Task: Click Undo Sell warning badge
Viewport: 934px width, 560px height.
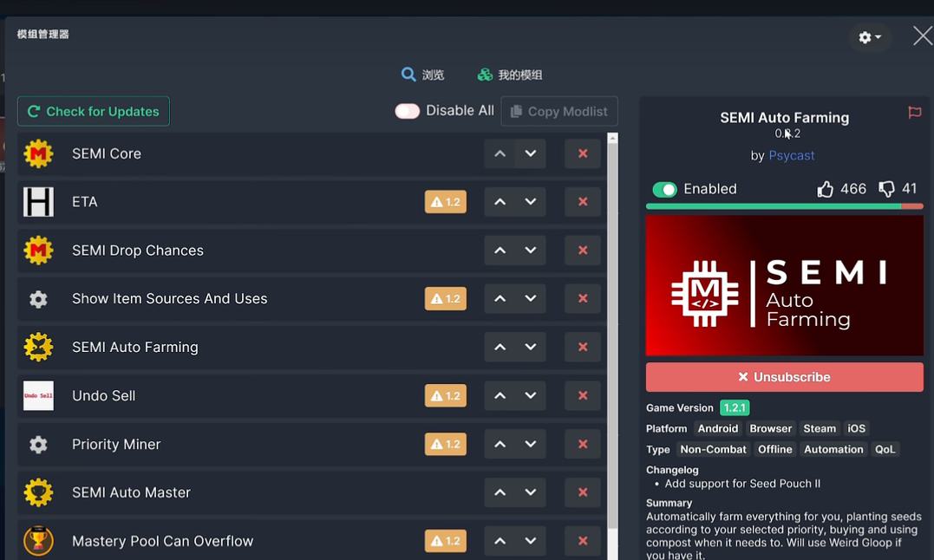Action: tap(446, 396)
